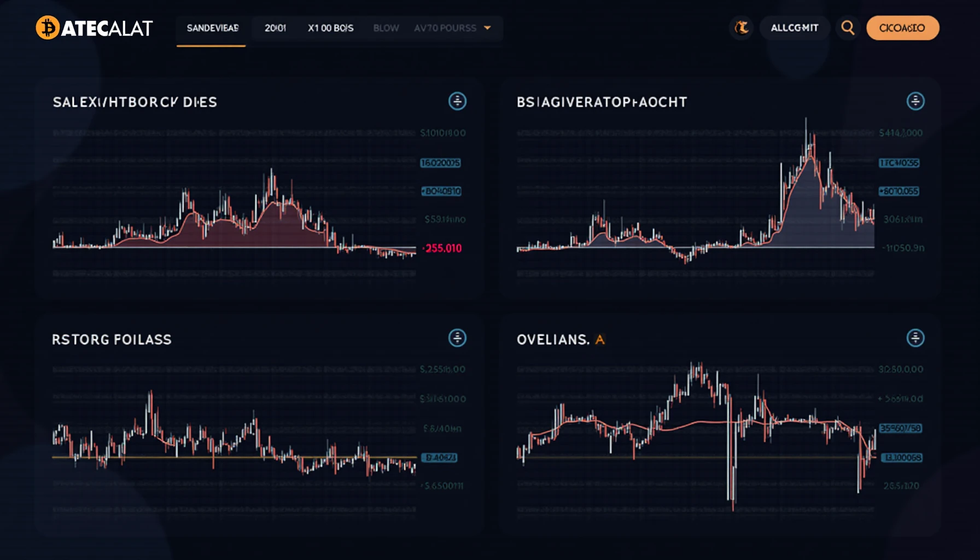980x560 pixels.
Task: Click the orange moon icon in header
Action: click(742, 28)
